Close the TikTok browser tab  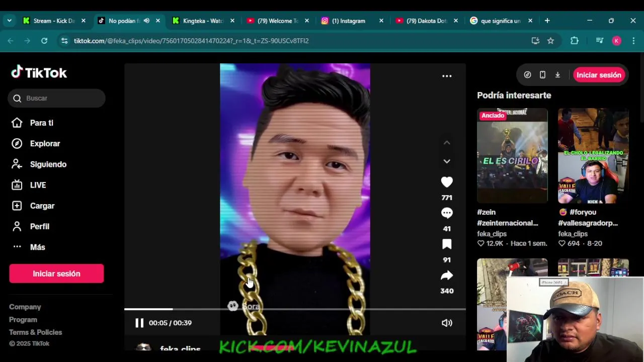[158, 21]
